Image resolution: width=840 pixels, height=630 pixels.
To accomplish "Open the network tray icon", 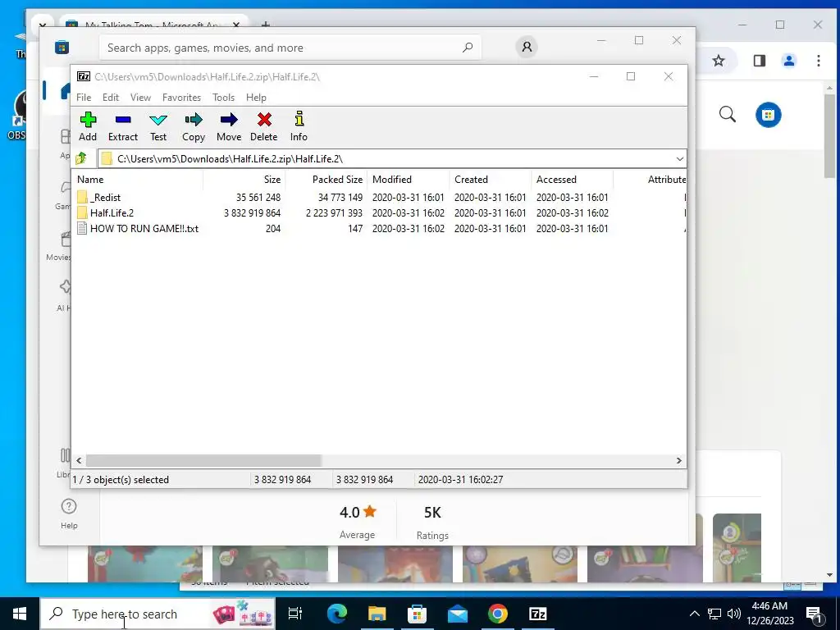I will tap(714, 614).
